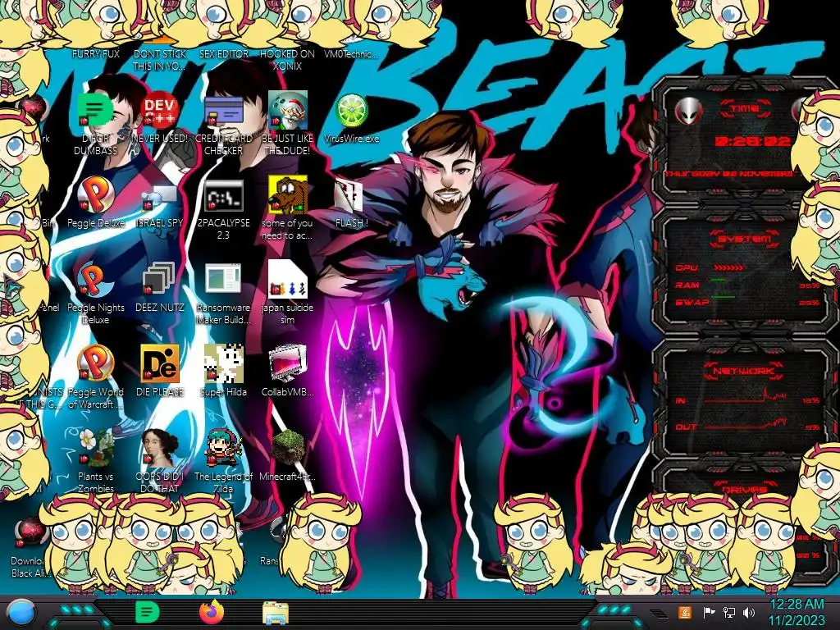840x630 pixels.
Task: Click the Java update tray icon
Action: click(684, 612)
